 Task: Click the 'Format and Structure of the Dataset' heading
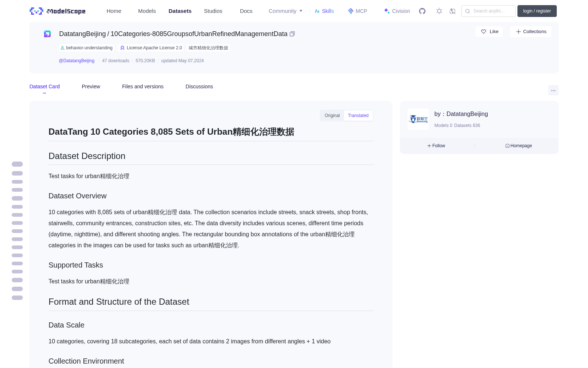click(x=119, y=302)
